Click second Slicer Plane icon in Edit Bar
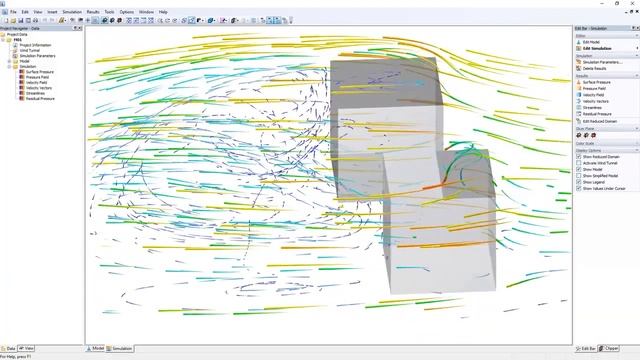The image size is (640, 360). 586,135
